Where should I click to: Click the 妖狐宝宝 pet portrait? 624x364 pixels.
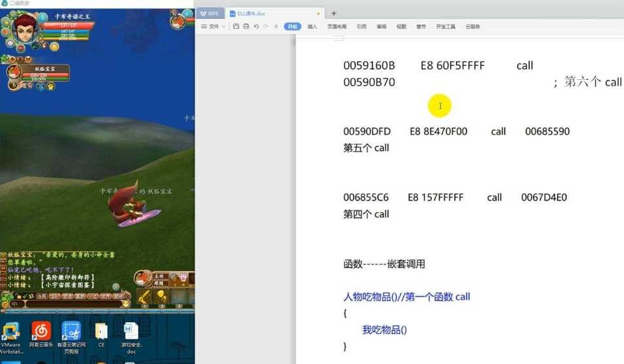pyautogui.click(x=14, y=72)
